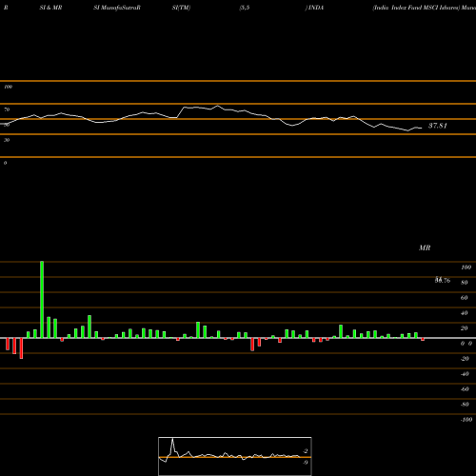Click the INDA ticker text in header

point(316,8)
